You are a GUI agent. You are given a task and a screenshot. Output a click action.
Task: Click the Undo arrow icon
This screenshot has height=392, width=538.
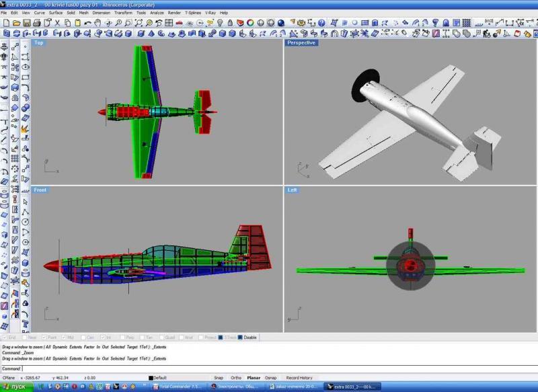[x=87, y=22]
